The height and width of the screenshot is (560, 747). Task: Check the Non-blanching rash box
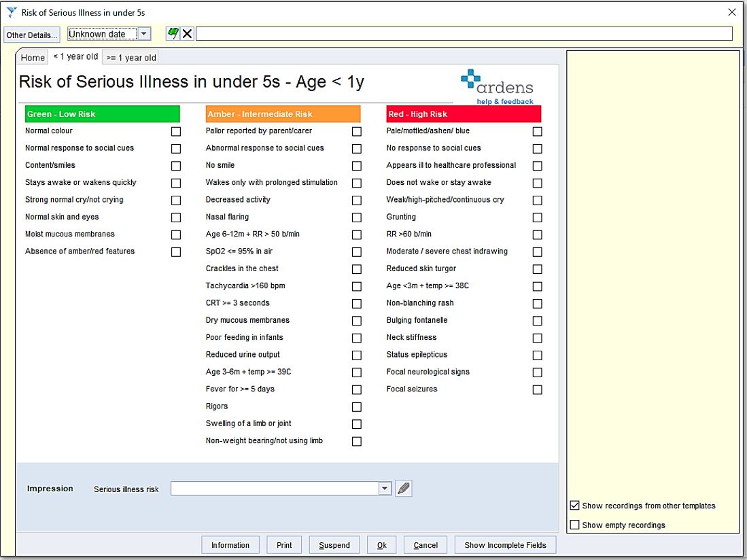point(538,303)
